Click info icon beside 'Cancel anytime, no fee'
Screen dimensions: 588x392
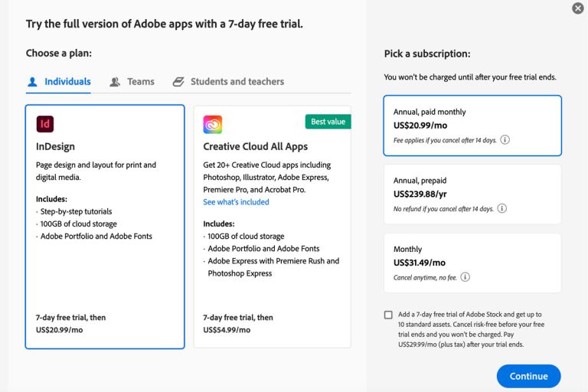(x=465, y=277)
